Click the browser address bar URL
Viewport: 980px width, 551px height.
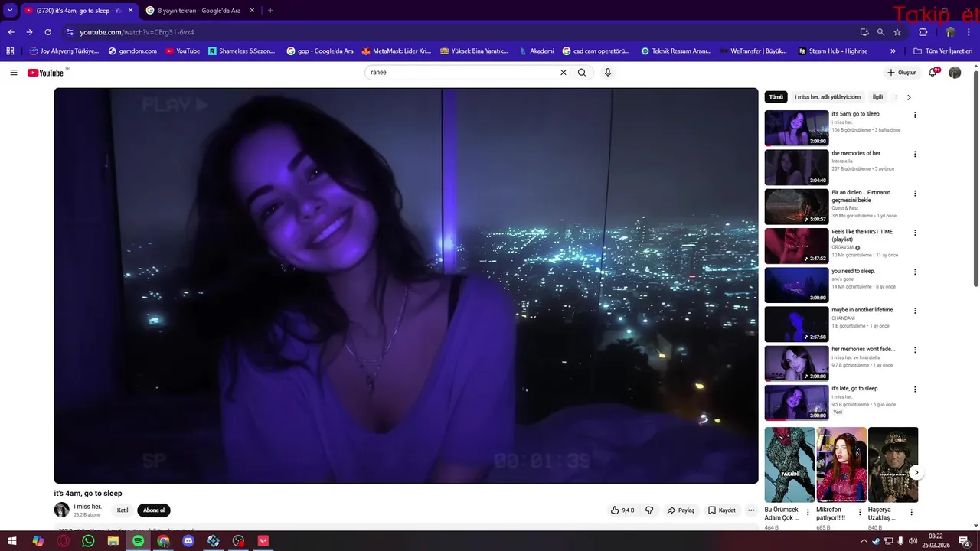(x=137, y=32)
